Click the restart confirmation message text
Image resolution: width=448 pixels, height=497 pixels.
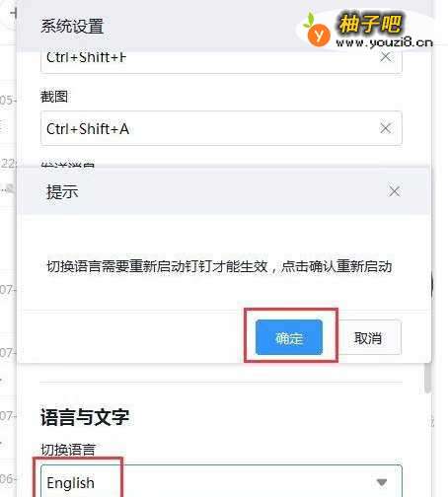219,266
